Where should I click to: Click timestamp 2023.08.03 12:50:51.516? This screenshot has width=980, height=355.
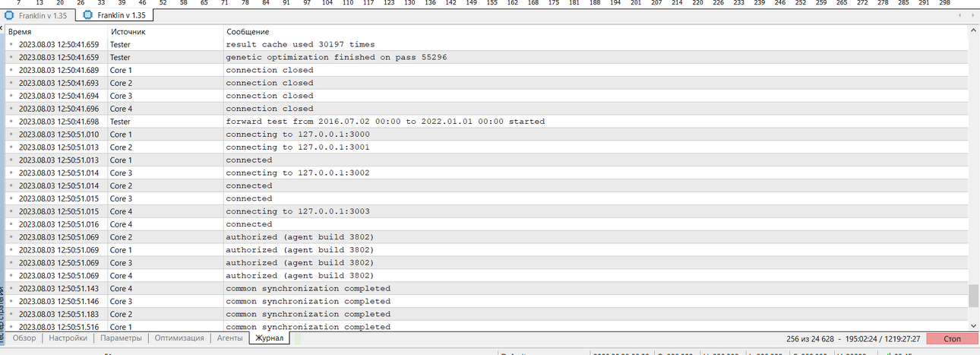coord(58,327)
